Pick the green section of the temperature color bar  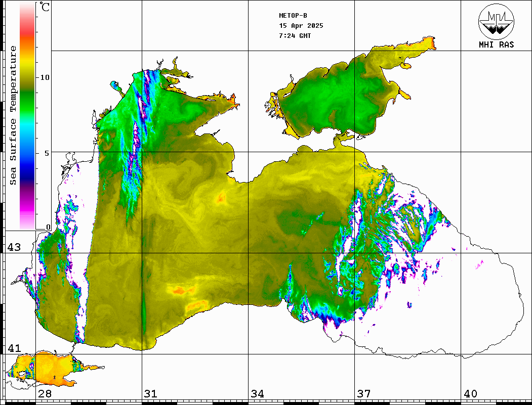tap(28, 94)
